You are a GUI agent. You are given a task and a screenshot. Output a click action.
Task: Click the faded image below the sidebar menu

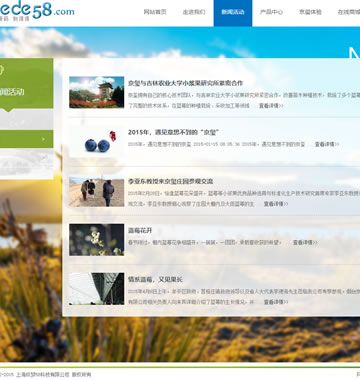[x=27, y=164]
